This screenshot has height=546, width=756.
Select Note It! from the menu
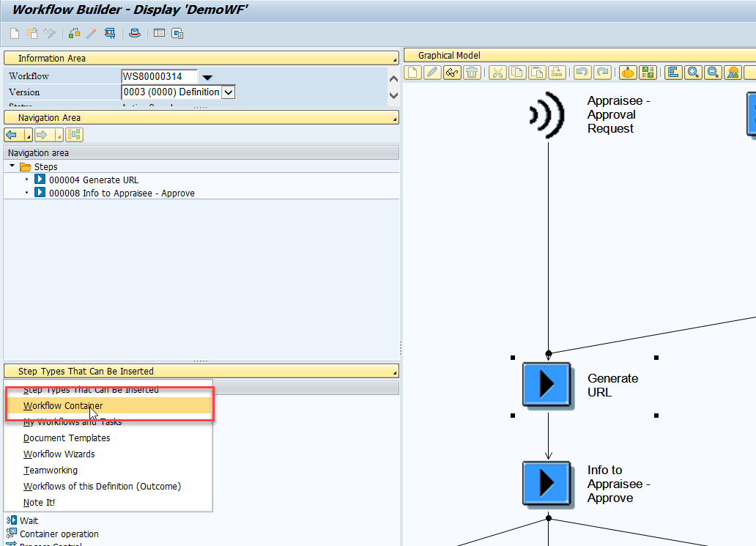click(108, 503)
